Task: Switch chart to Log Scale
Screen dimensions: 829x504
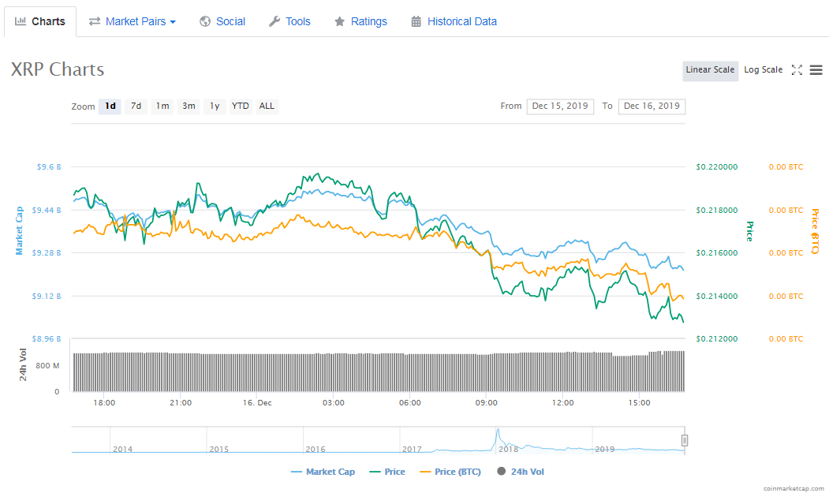Action: [763, 70]
